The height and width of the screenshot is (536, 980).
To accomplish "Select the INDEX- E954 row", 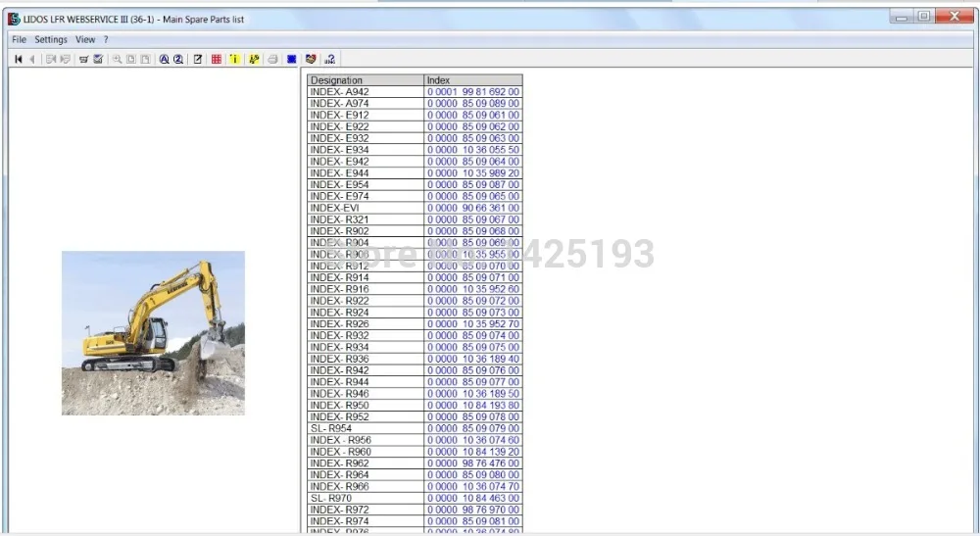I will (x=415, y=184).
